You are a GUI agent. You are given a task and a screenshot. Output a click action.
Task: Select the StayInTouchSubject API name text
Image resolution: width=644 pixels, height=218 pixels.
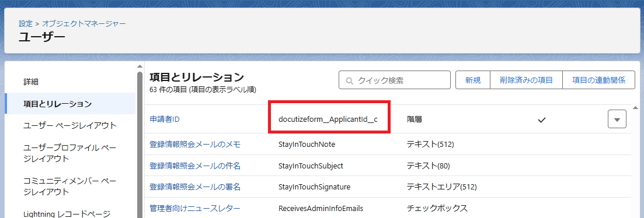coord(311,166)
